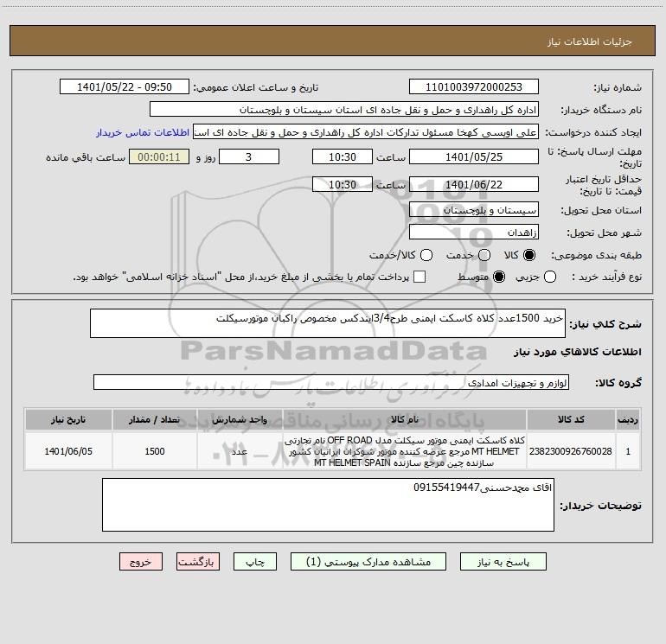Image resolution: width=666 pixels, height=644 pixels.
Task: Click the ردیف column header
Action: (x=628, y=419)
